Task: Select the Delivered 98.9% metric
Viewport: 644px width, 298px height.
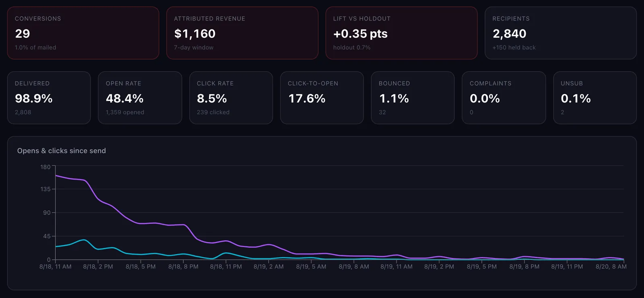Action: pos(49,98)
